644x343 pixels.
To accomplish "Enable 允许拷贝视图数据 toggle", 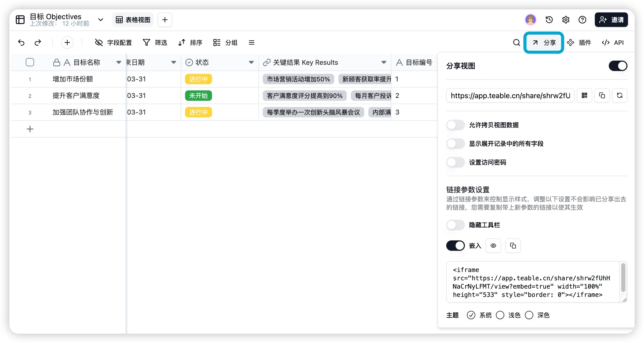I will pyautogui.click(x=455, y=125).
